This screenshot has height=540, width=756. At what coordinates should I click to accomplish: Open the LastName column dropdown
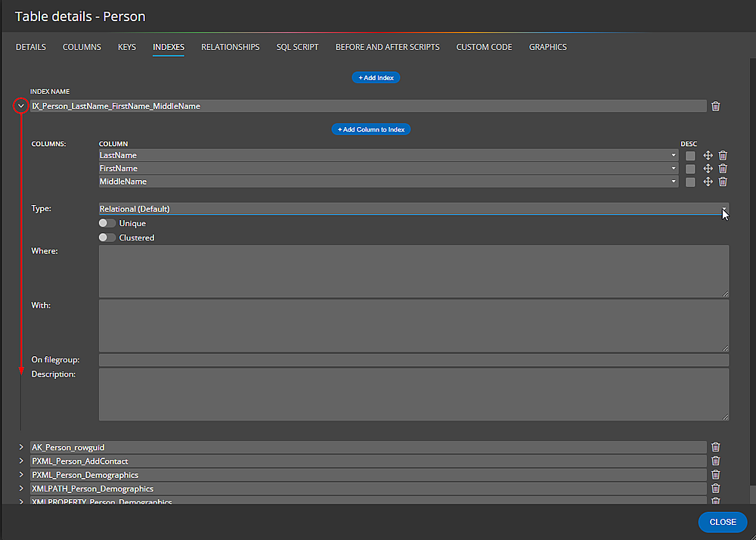click(673, 155)
